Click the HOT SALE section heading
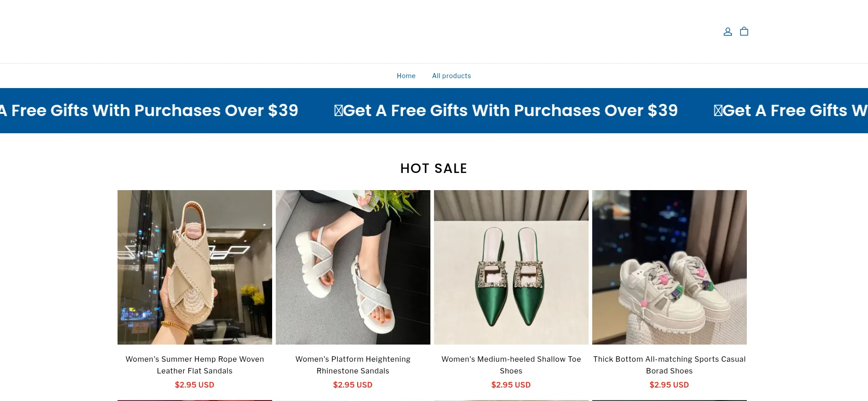Image resolution: width=868 pixels, height=401 pixels. [x=434, y=168]
